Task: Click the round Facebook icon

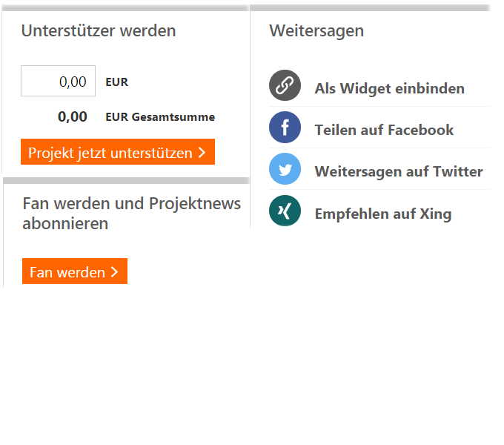Action: point(285,128)
